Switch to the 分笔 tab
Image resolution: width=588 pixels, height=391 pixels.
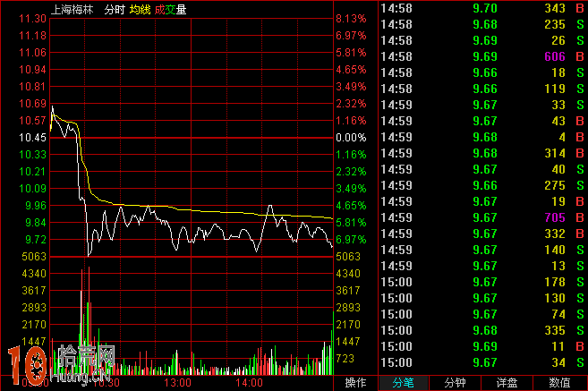click(x=403, y=383)
